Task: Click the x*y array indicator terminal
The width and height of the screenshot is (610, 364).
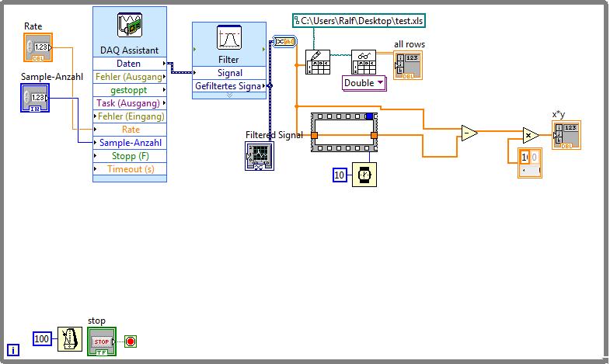Action: tap(566, 135)
